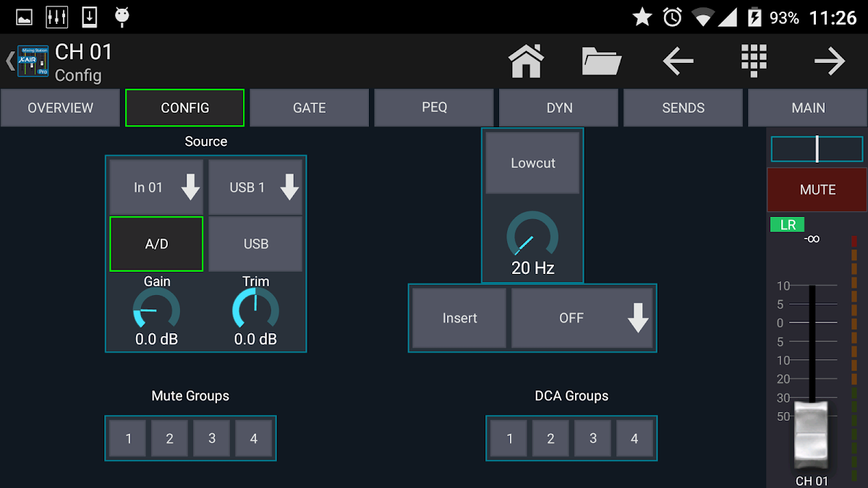This screenshot has width=868, height=488.
Task: Open the folder icon in top bar
Action: pyautogui.click(x=602, y=61)
